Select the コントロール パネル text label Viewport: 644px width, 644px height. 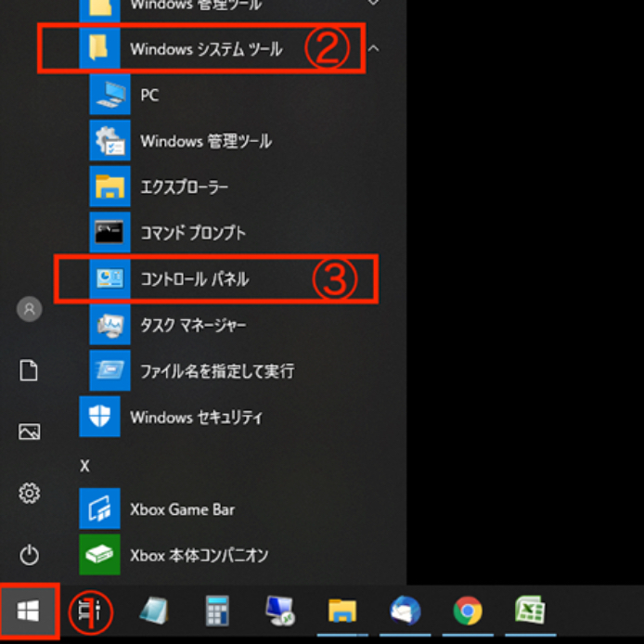click(195, 279)
